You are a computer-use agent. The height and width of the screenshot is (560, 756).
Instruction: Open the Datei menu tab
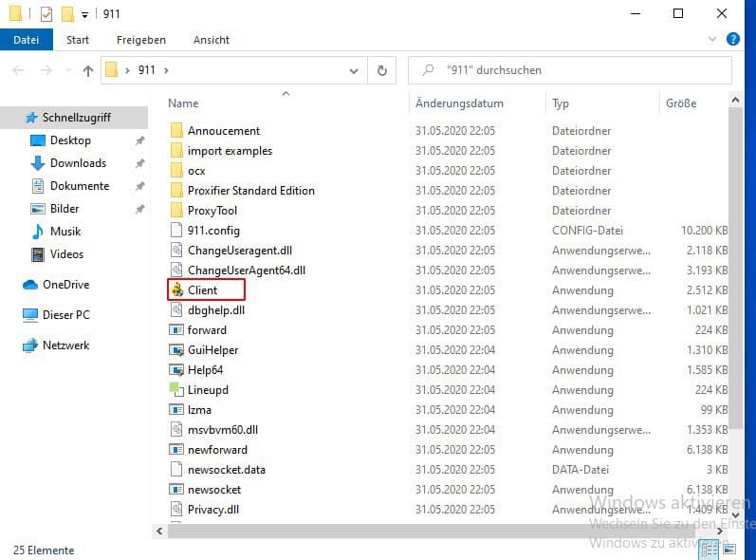coord(27,40)
